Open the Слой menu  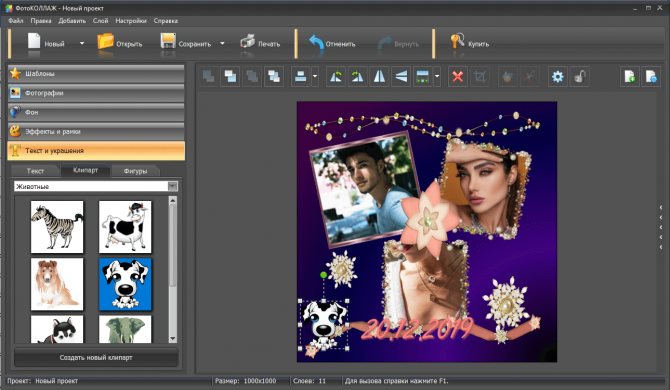pyautogui.click(x=100, y=21)
